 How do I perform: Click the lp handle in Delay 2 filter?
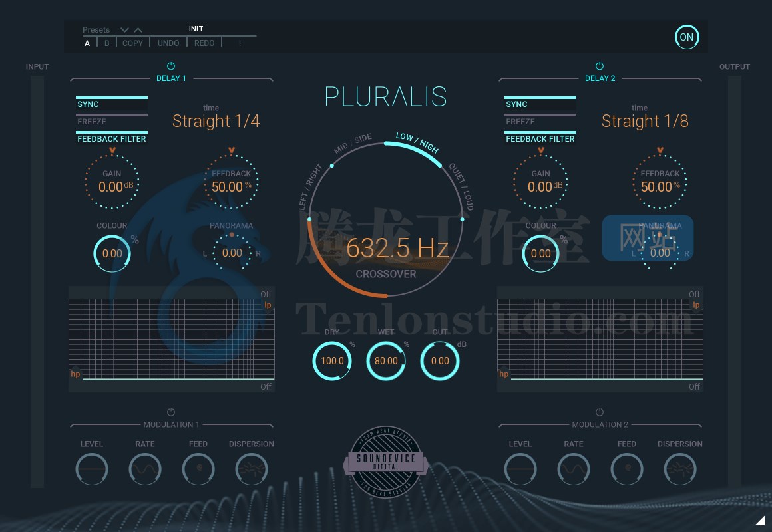coord(695,305)
